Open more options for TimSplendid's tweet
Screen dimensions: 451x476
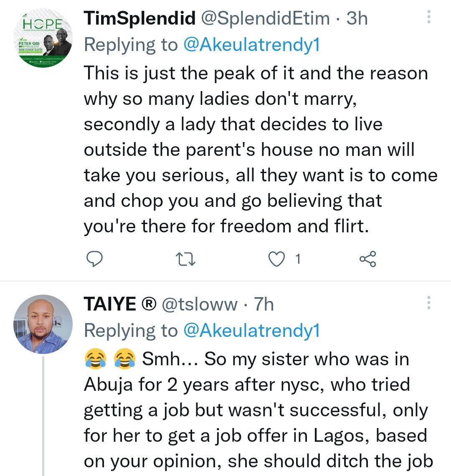click(428, 17)
